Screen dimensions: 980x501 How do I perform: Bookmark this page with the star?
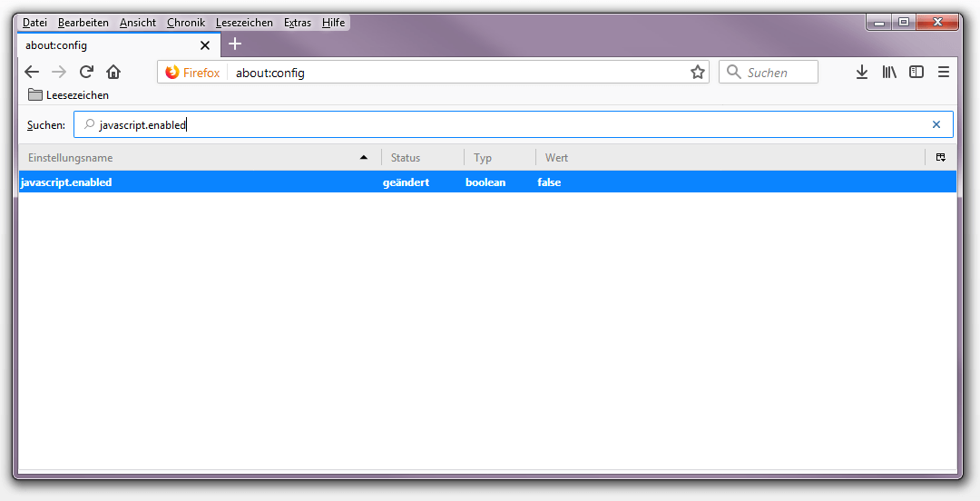(697, 73)
